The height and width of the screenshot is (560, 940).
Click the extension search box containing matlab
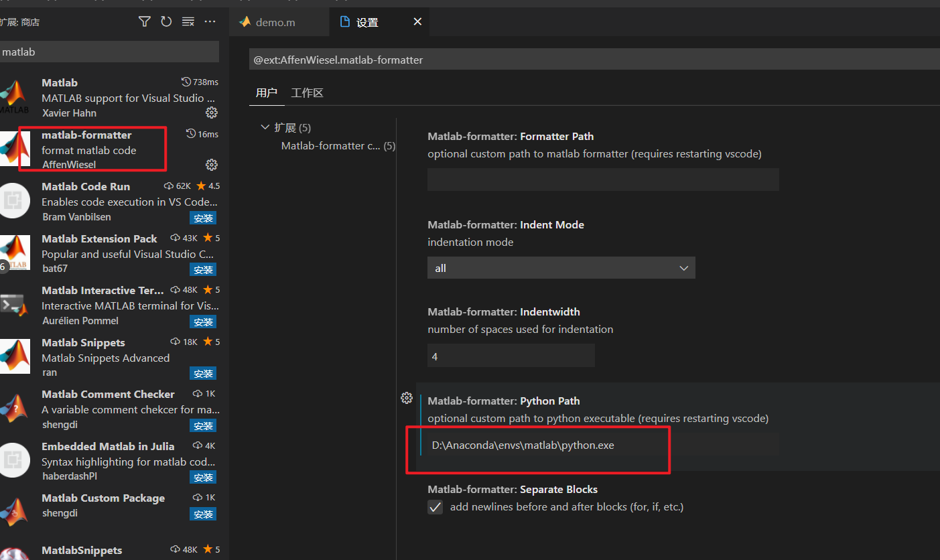[x=109, y=52]
